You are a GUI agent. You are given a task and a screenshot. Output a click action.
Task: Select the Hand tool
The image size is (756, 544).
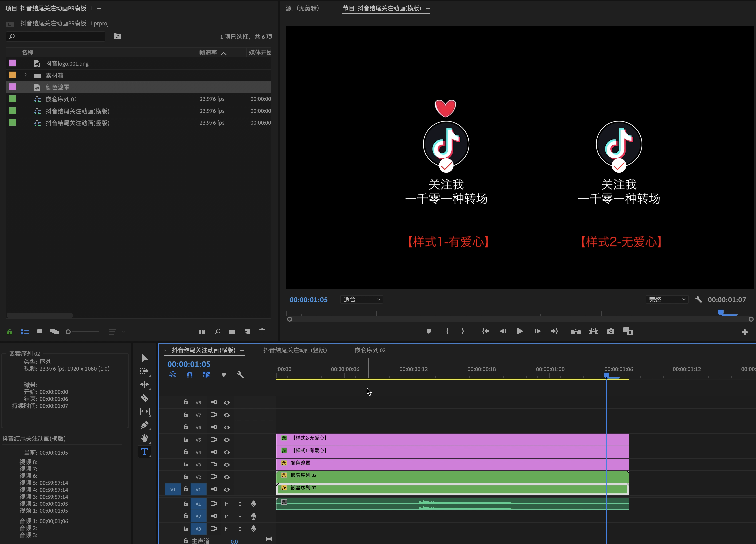pyautogui.click(x=144, y=438)
